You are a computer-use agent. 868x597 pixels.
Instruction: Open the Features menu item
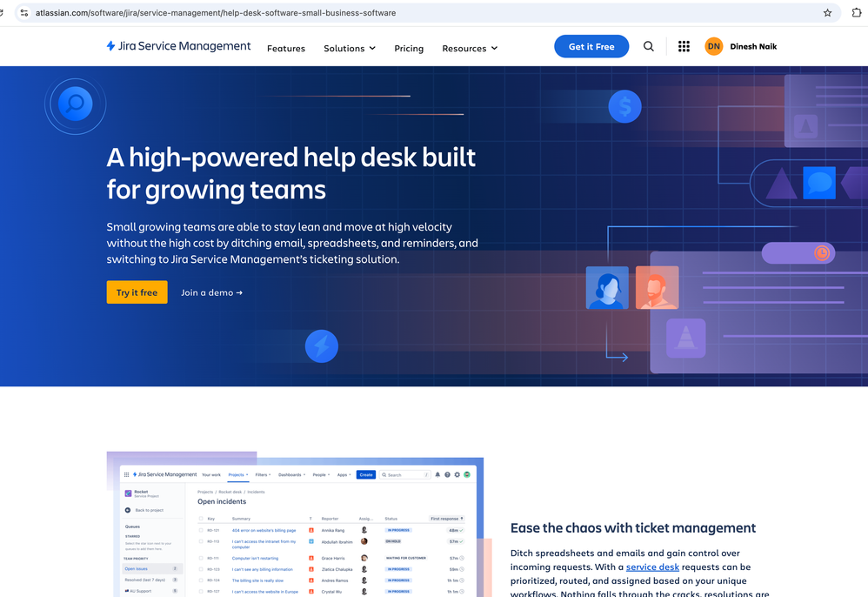(285, 48)
